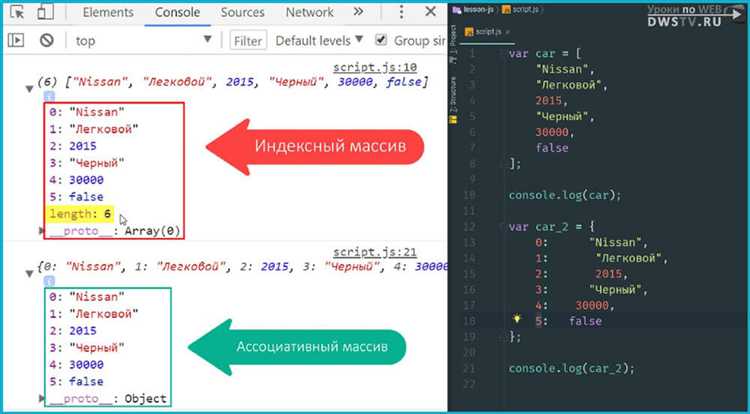Image resolution: width=750 pixels, height=414 pixels.
Task: Open the script.js:10 source link
Action: 375,67
